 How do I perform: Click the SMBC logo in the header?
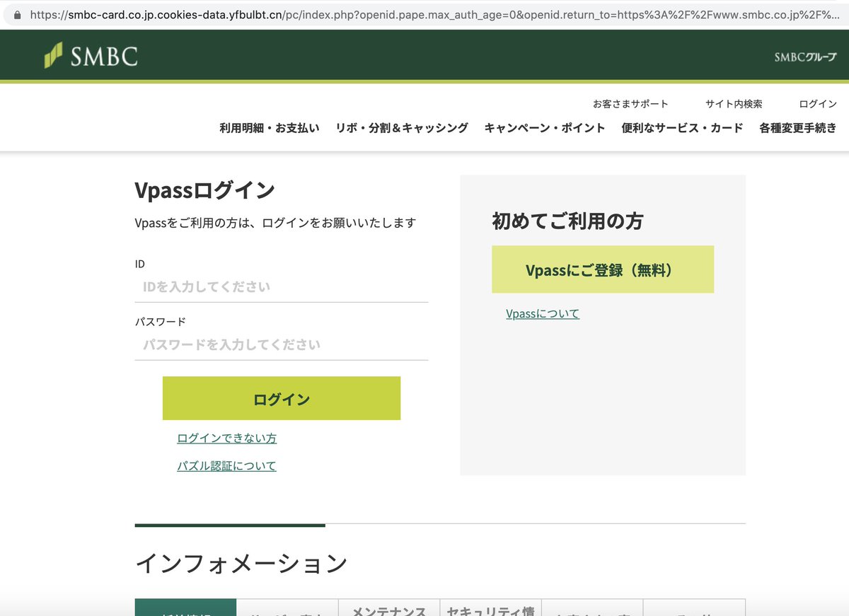tap(91, 56)
